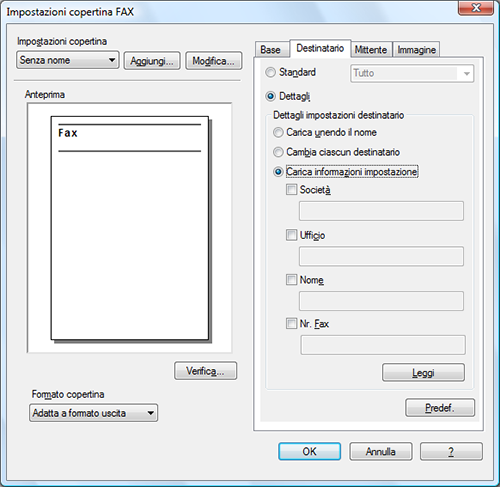Open the Immagine tab
The height and width of the screenshot is (487, 500).
(x=416, y=50)
